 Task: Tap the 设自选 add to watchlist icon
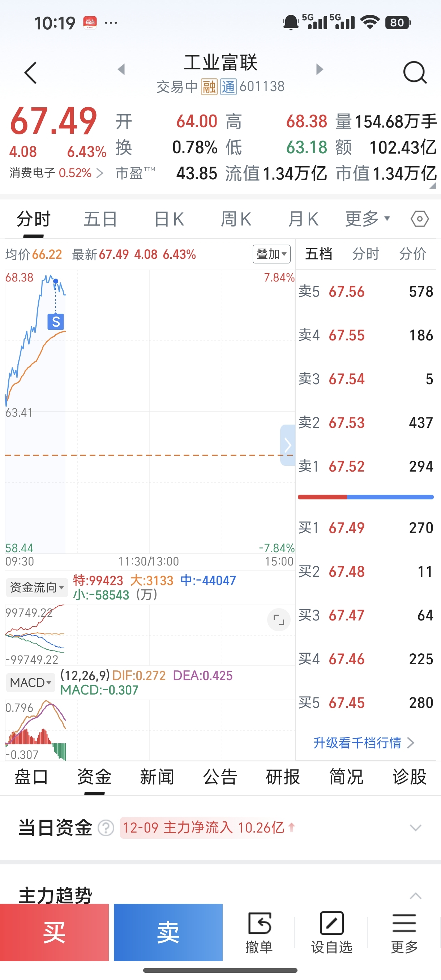(331, 933)
